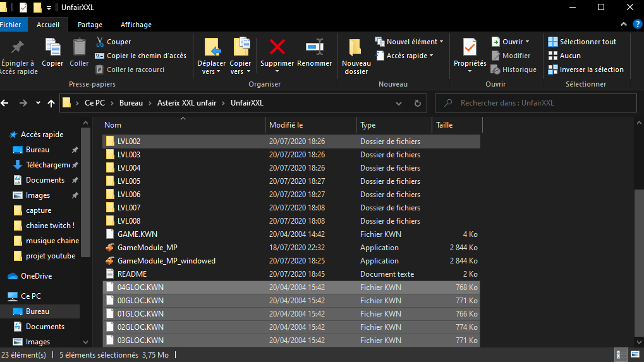This screenshot has width=644, height=362.
Task: Click Sélectionner tout
Action: 583,42
